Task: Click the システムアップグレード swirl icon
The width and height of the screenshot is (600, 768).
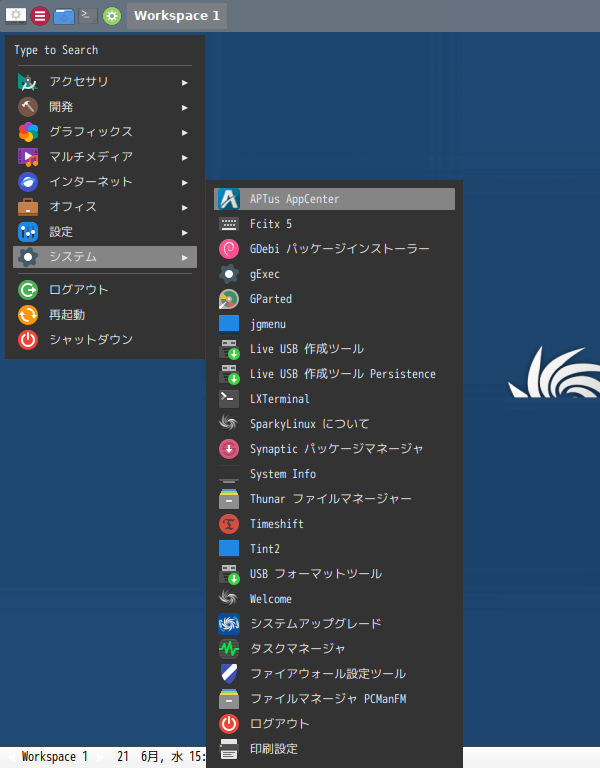Action: point(229,624)
